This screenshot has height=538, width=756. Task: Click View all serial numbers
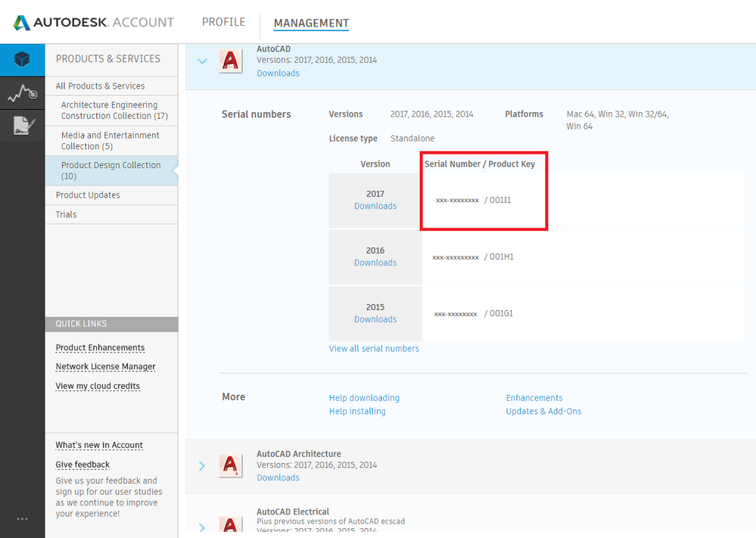(374, 349)
